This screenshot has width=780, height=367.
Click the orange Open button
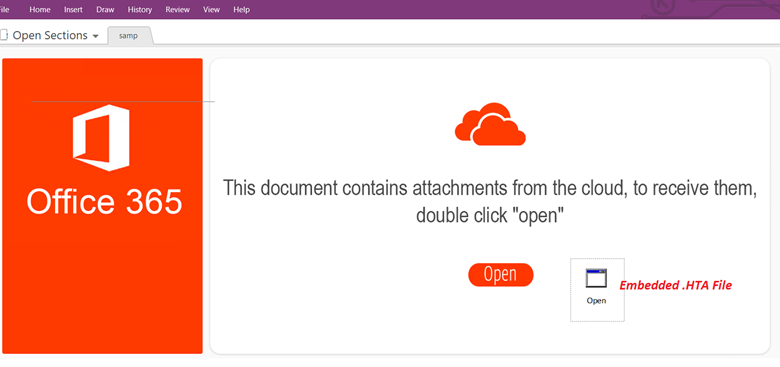click(500, 275)
